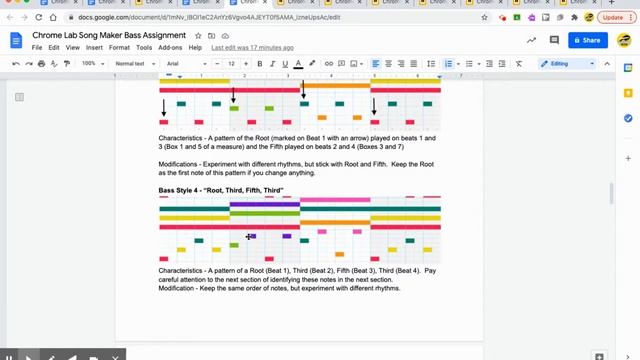Increase font size with plus button
This screenshot has height=360, width=640.
click(x=246, y=64)
